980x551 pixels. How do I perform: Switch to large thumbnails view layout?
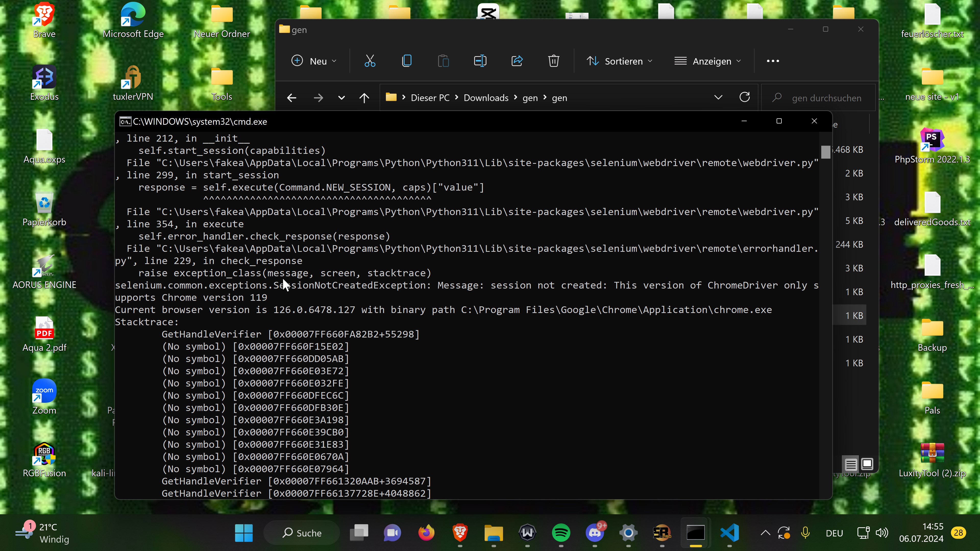click(x=867, y=464)
